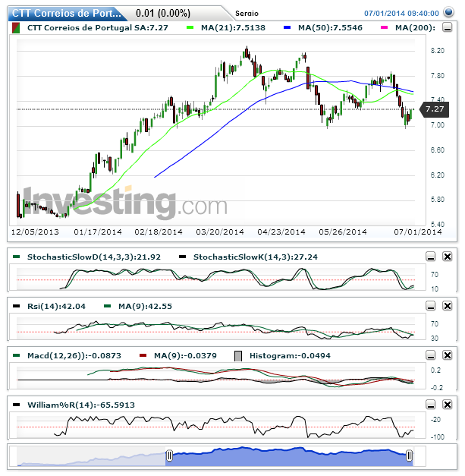Click the gray Histogram legend swatch
This screenshot has height=476, width=465.
pos(238,356)
